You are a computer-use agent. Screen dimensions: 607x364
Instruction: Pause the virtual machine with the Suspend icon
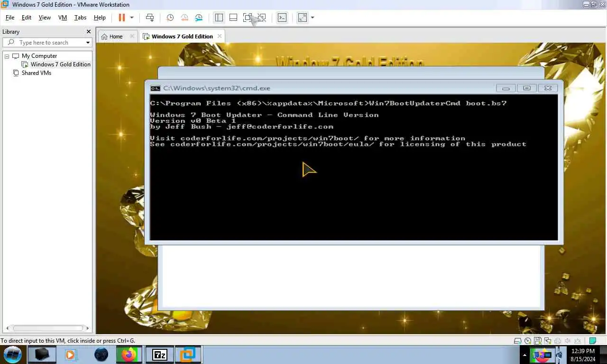[122, 18]
